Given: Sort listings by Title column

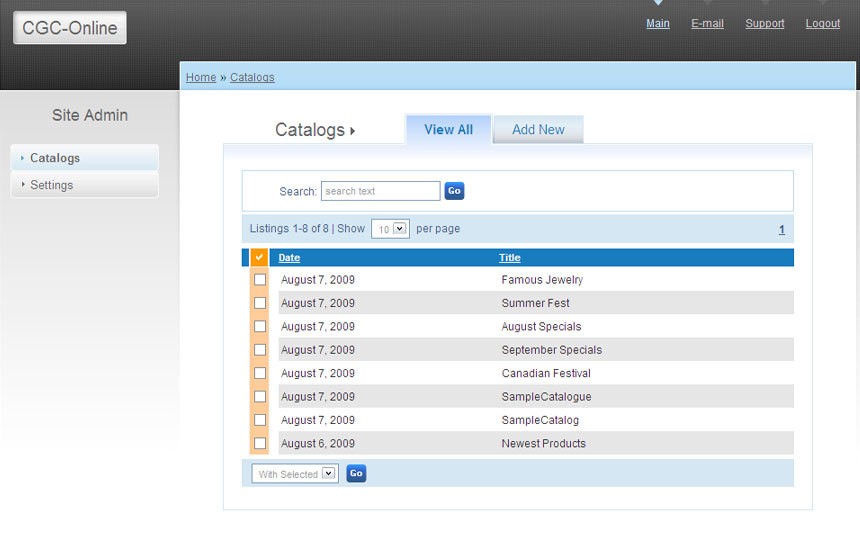Looking at the screenshot, I should pyautogui.click(x=510, y=258).
